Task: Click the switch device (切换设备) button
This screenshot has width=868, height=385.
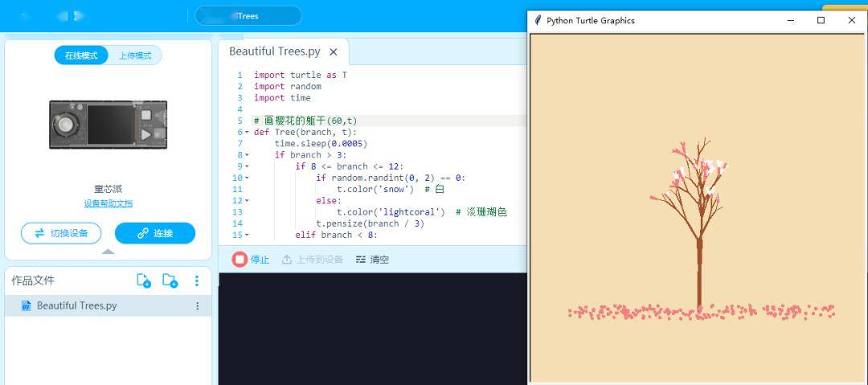Action: coord(61,233)
